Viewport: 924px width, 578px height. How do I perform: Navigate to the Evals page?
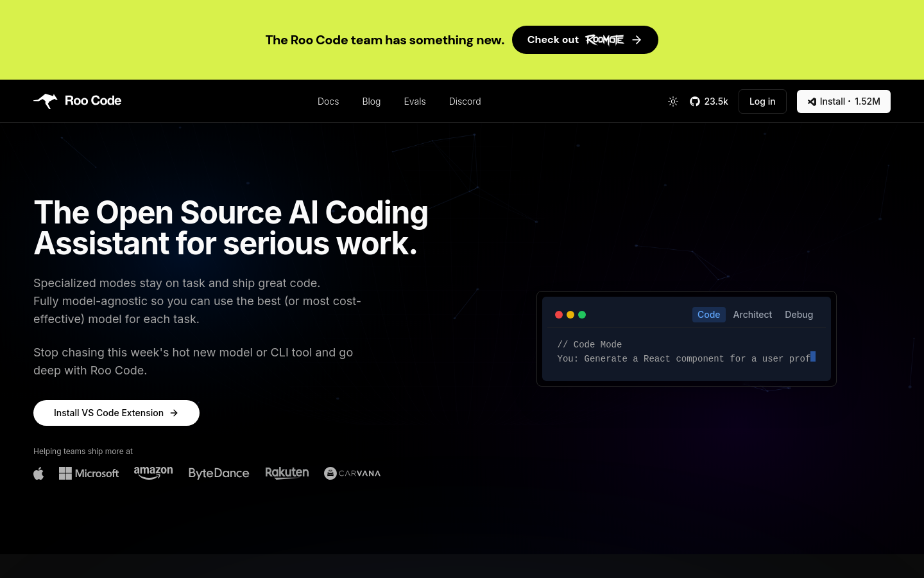click(x=415, y=101)
